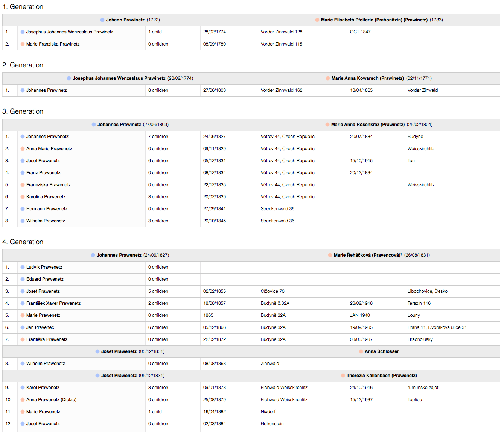Click the blue dot next to Hermann Prawenetz

click(23, 209)
